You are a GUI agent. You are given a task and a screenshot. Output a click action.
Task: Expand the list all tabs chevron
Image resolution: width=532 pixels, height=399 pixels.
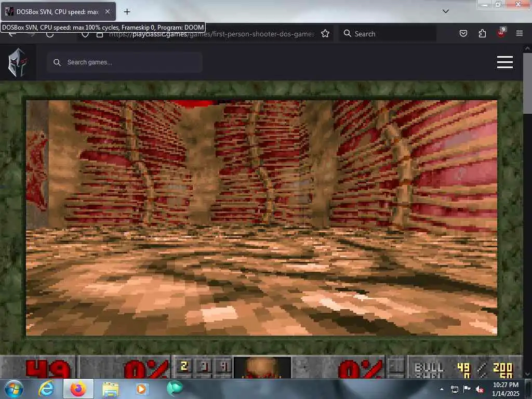click(x=445, y=11)
